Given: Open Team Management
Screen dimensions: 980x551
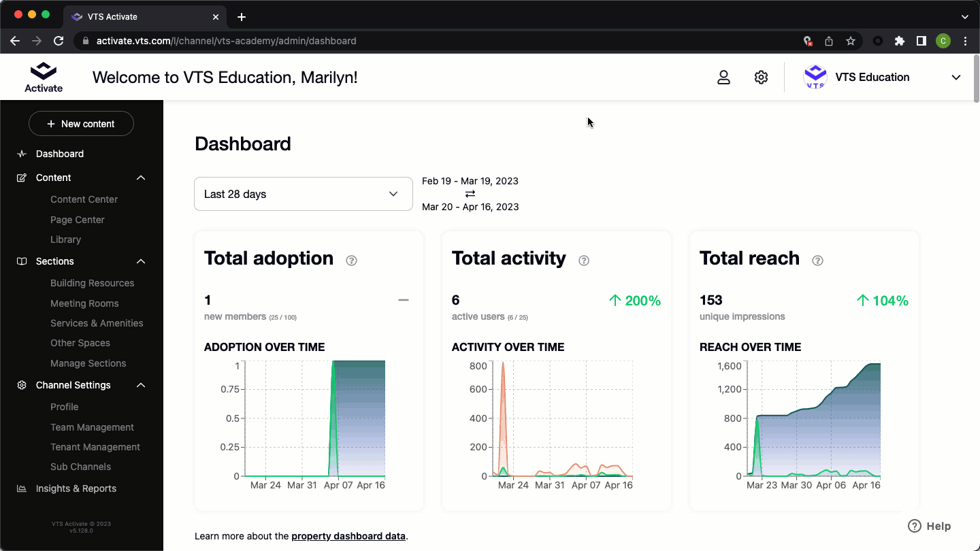Looking at the screenshot, I should tap(93, 427).
